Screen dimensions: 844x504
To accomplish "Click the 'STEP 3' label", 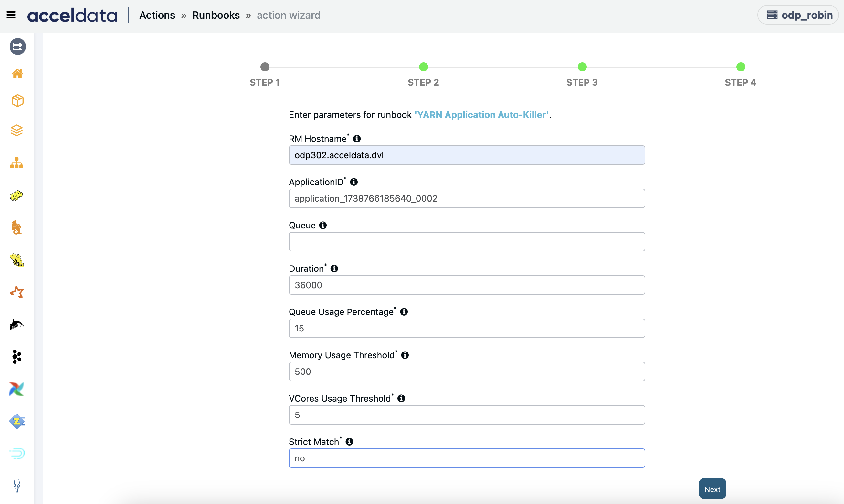I will [582, 82].
